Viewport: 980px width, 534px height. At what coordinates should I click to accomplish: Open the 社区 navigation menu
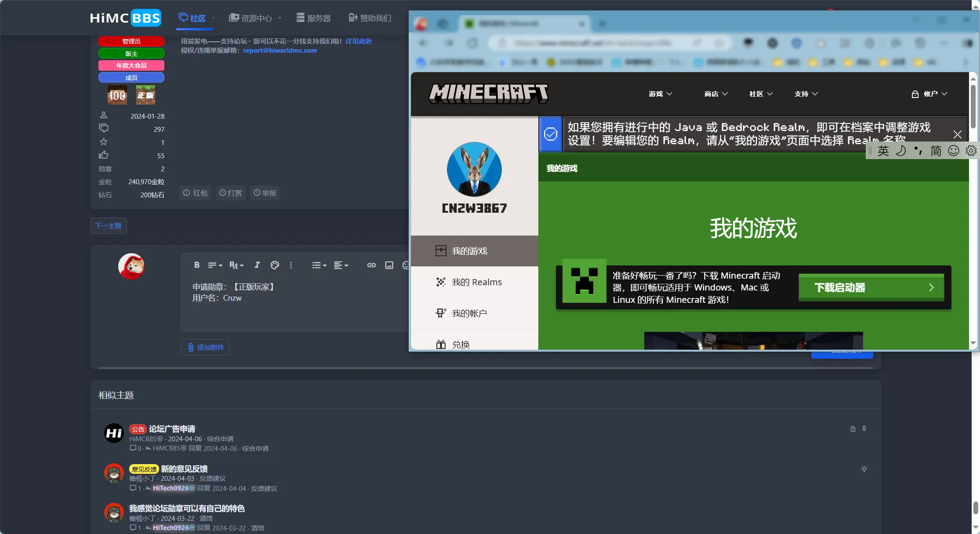tap(196, 18)
